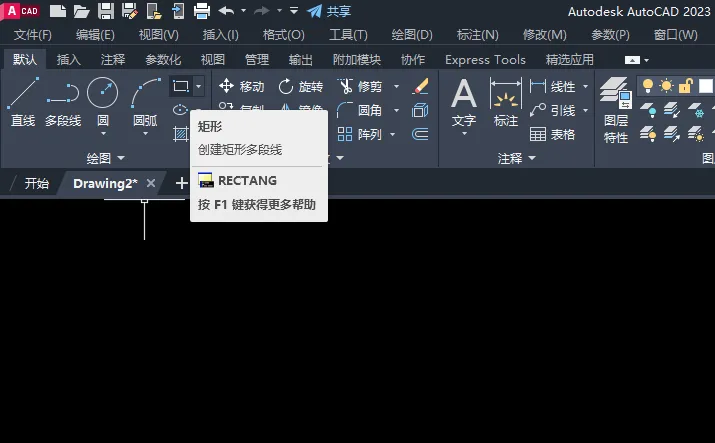This screenshot has height=443, width=715.
Task: Open the 参数(P) menu
Action: point(610,35)
